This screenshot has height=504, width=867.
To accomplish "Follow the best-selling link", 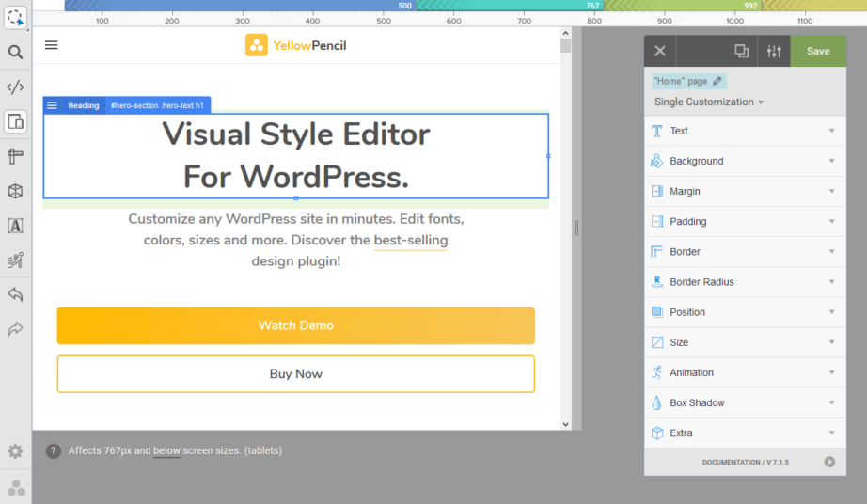I will pos(411,241).
